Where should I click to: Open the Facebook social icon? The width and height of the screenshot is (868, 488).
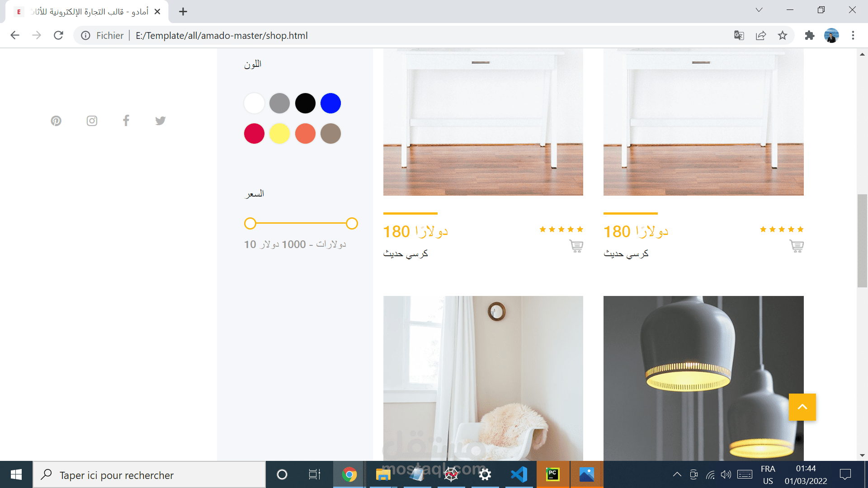[x=126, y=120]
